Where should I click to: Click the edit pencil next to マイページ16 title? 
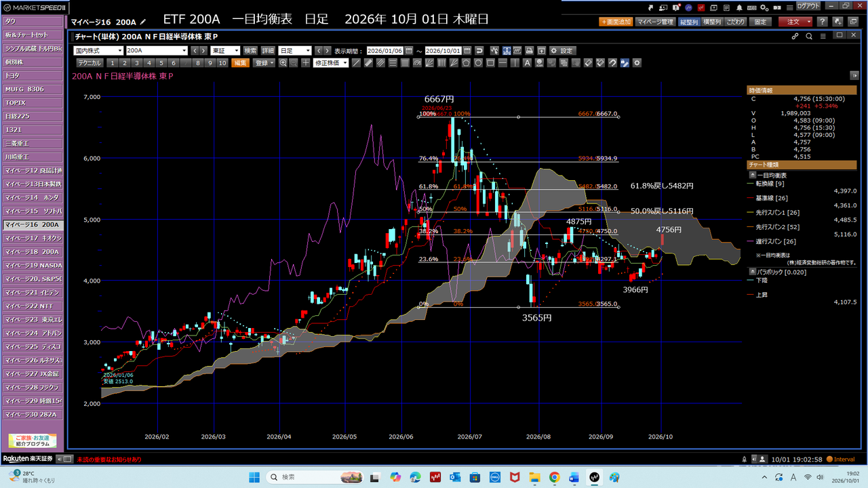142,22
